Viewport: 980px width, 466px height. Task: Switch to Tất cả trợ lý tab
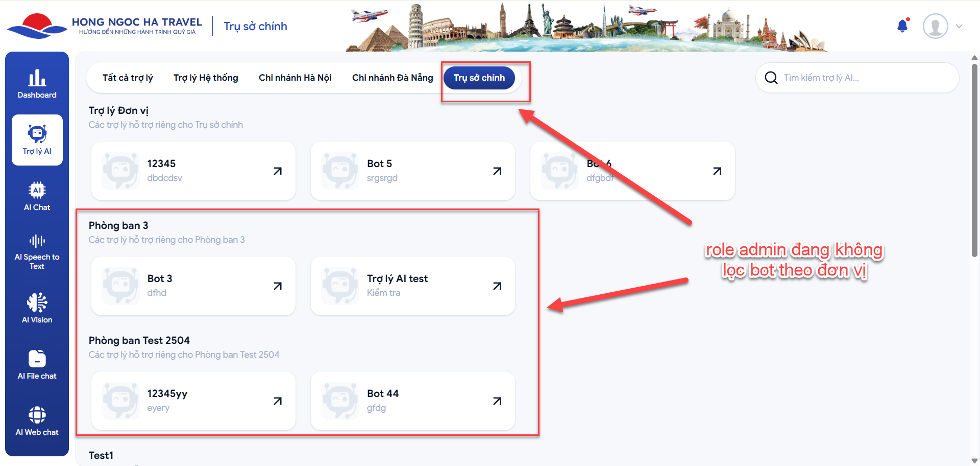click(128, 78)
